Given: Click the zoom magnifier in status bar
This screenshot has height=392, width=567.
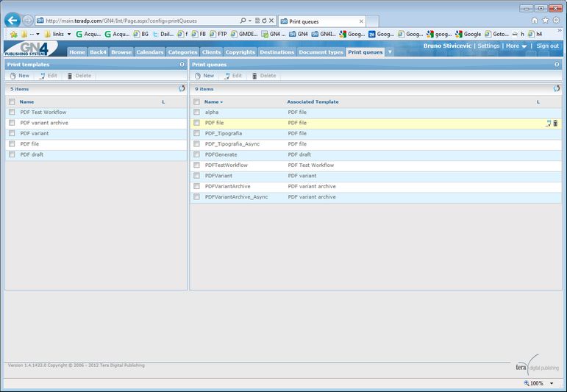Looking at the screenshot, I should coord(527,383).
